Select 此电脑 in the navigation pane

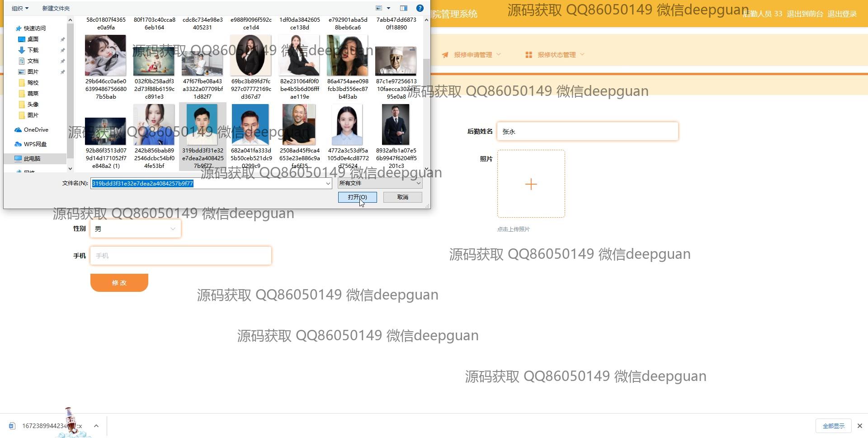tap(32, 158)
